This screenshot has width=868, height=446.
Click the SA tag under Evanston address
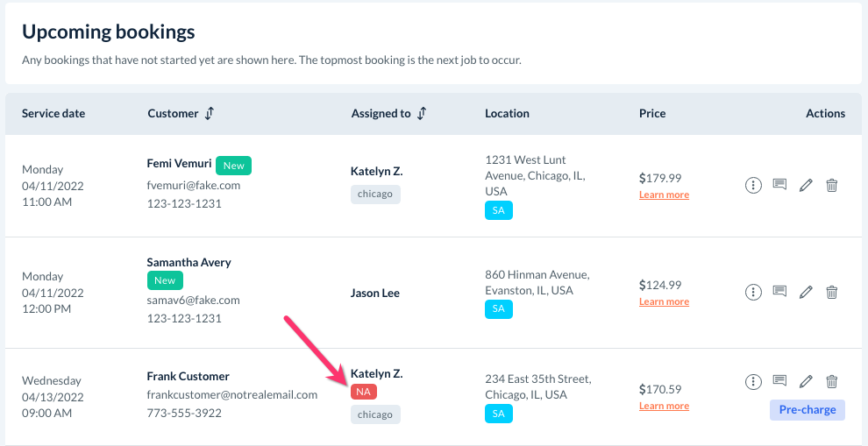498,308
